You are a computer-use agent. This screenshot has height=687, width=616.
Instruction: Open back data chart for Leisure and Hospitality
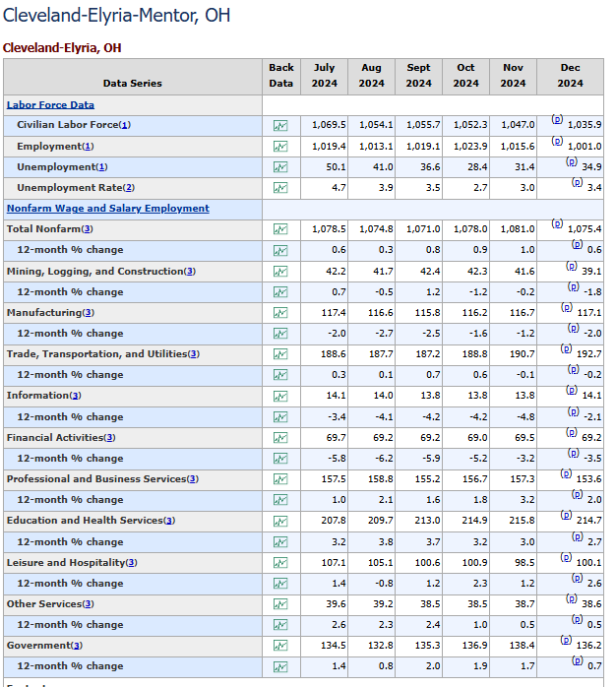pos(280,563)
